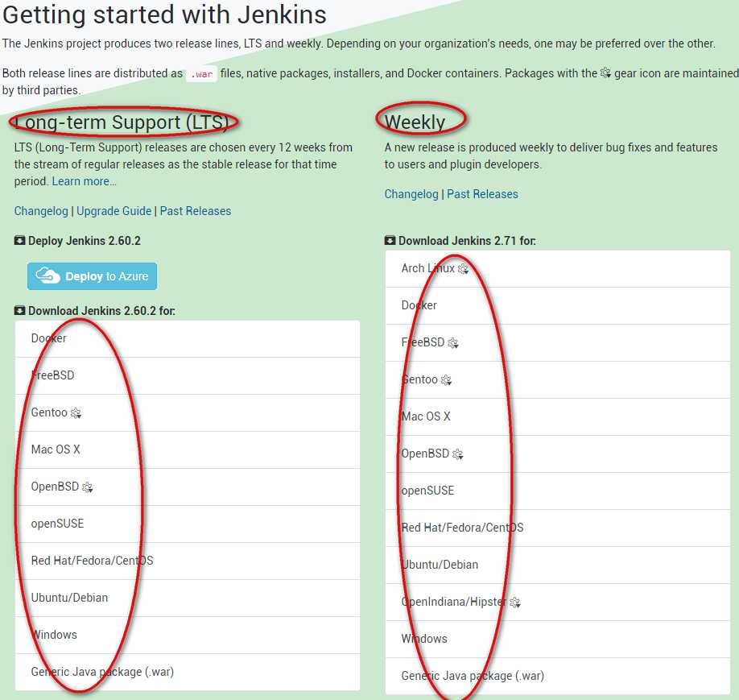739x700 pixels.
Task: Click the gear icon beside Weekly OpenBSD
Action: pyautogui.click(x=458, y=454)
